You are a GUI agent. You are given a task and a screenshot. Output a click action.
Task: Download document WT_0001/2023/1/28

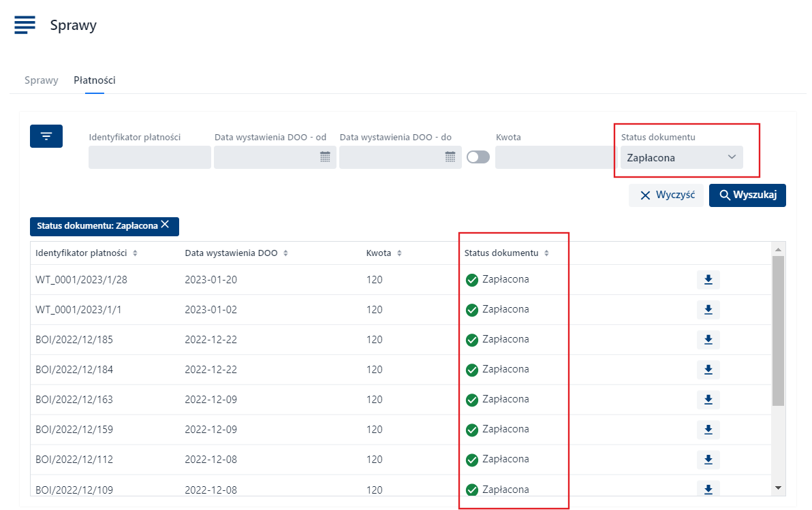[x=708, y=280]
